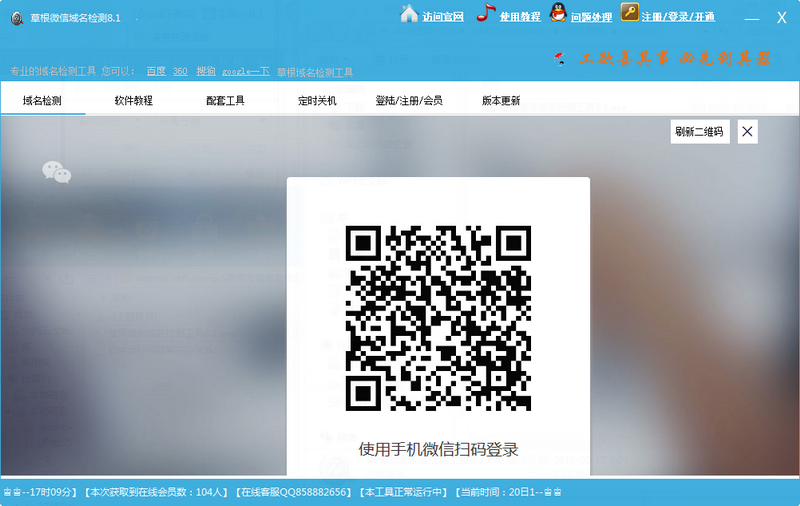Open the google一下 link
The height and width of the screenshot is (506, 800).
[245, 71]
